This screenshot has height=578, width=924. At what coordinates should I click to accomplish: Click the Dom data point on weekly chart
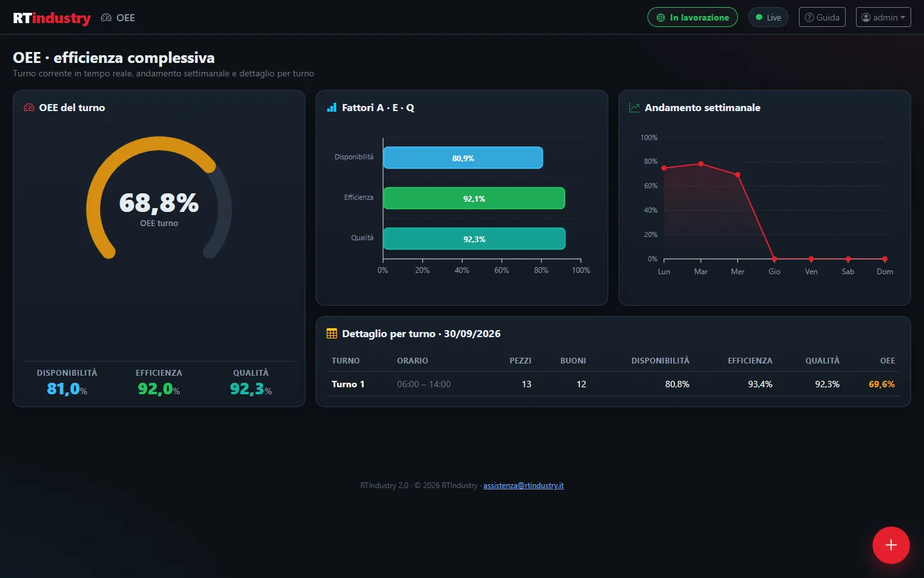click(x=885, y=259)
